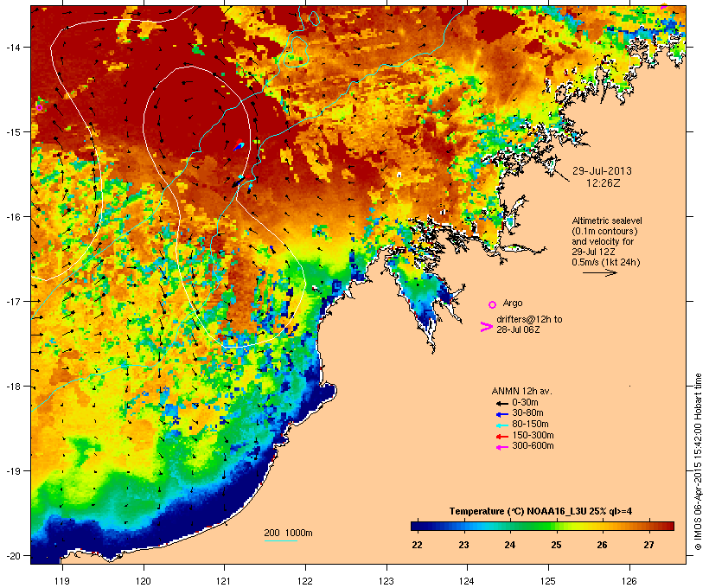Click the 'ANMN 12h av.' legend heading
This screenshot has height=588, width=709.
(x=521, y=391)
